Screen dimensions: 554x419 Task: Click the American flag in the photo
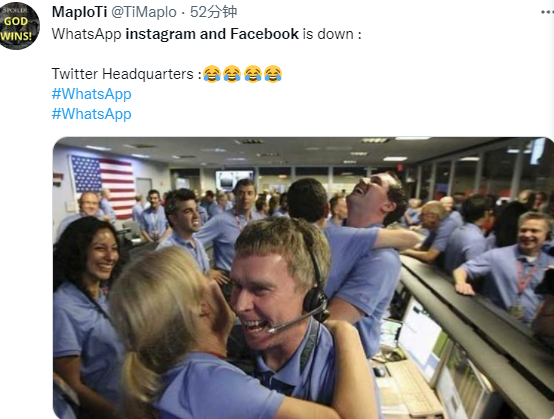pos(103,185)
